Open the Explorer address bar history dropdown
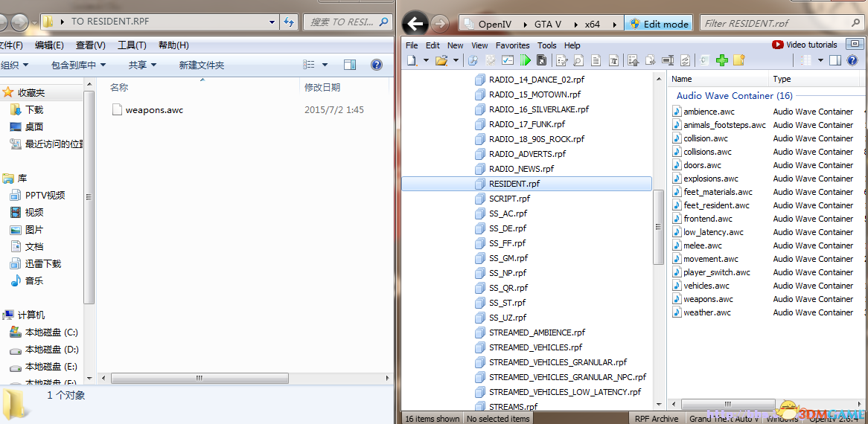This screenshot has width=868, height=424. click(272, 22)
